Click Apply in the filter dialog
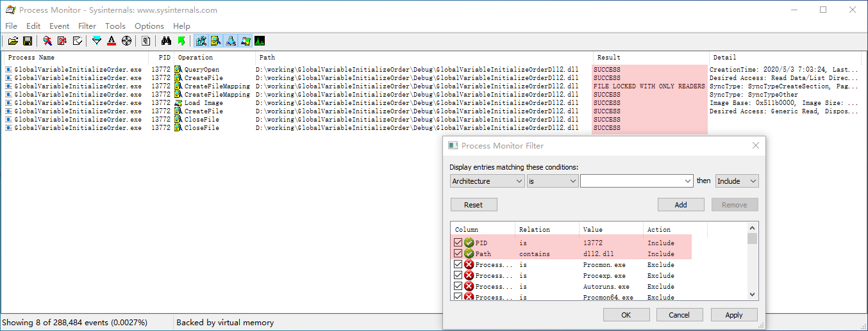 734,315
